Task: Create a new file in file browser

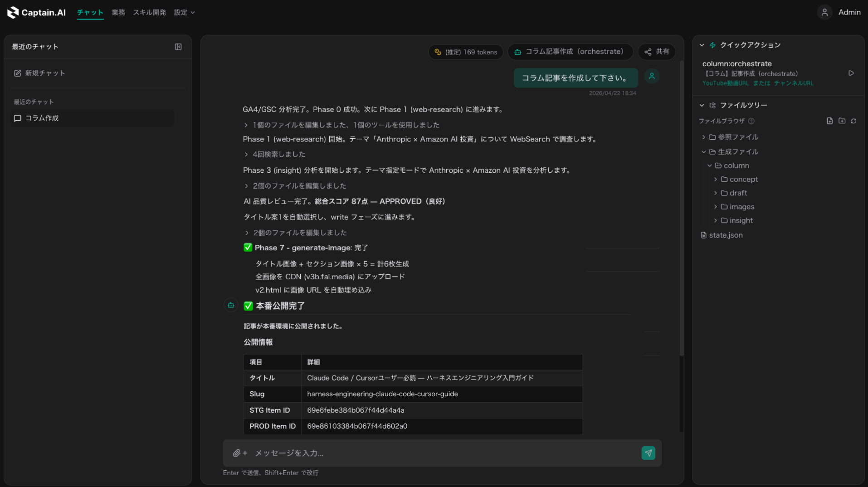Action: pyautogui.click(x=829, y=121)
